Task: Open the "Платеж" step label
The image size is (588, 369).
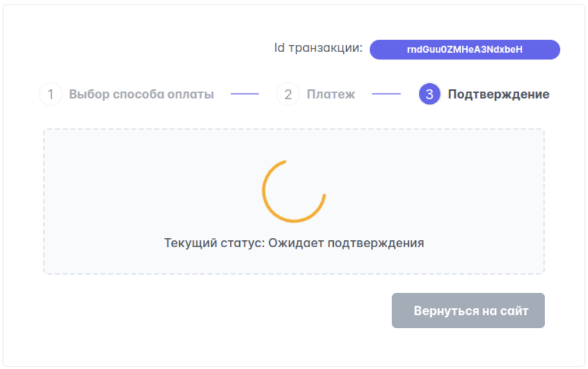Action: click(331, 94)
